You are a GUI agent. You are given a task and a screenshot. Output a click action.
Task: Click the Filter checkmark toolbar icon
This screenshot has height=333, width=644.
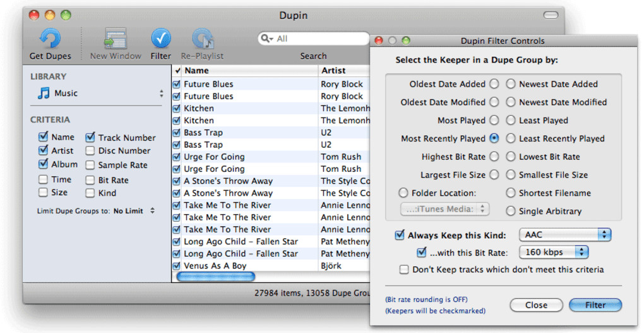pyautogui.click(x=161, y=39)
